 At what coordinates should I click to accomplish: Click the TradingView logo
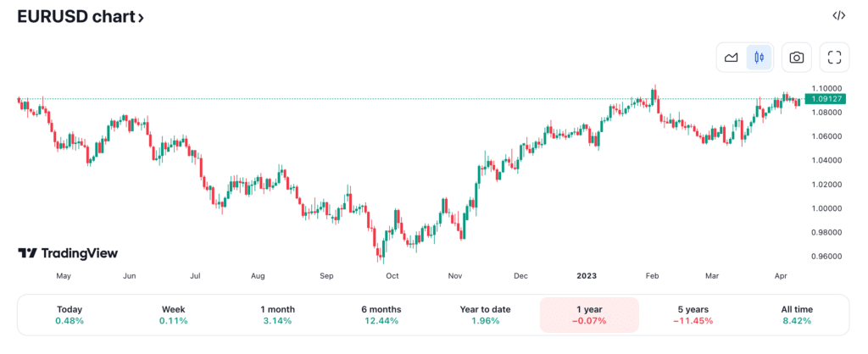coord(68,253)
